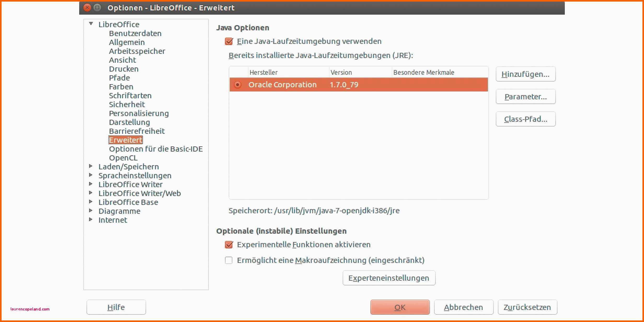Click the Zurücksetzen button
Viewport: 644px width, 322px height.
[527, 307]
